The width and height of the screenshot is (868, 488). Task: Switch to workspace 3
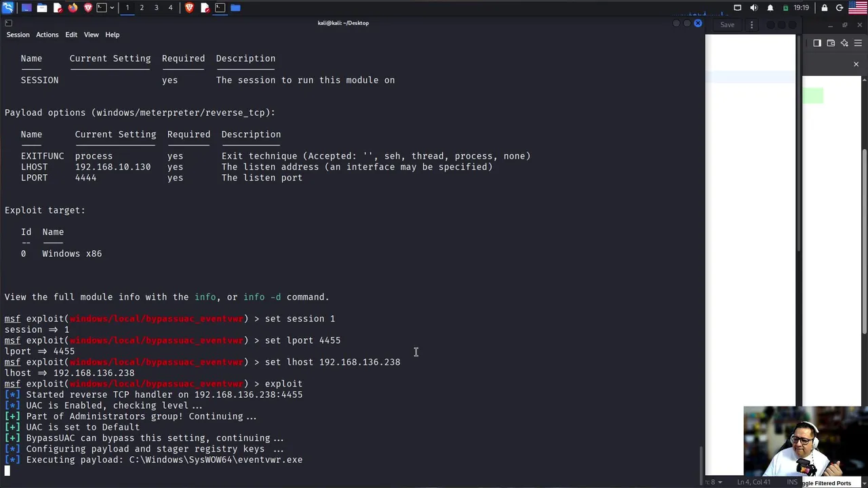pos(156,7)
